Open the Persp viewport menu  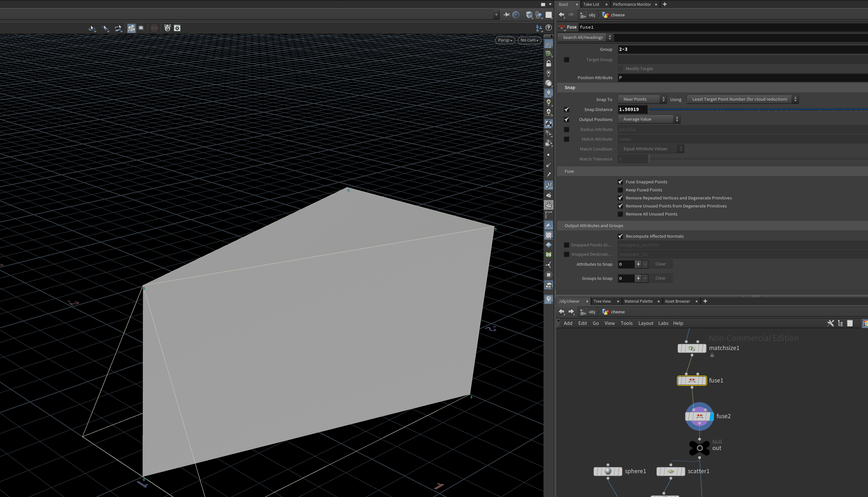tap(505, 40)
